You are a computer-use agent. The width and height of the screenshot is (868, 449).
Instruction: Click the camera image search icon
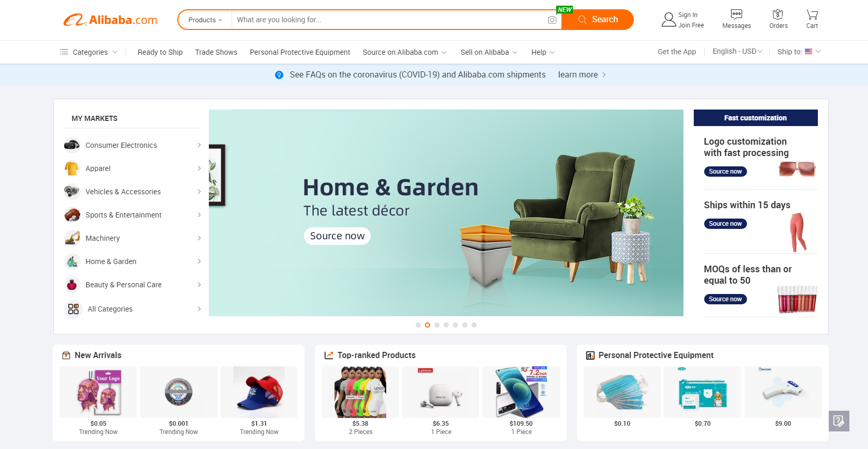pos(552,20)
